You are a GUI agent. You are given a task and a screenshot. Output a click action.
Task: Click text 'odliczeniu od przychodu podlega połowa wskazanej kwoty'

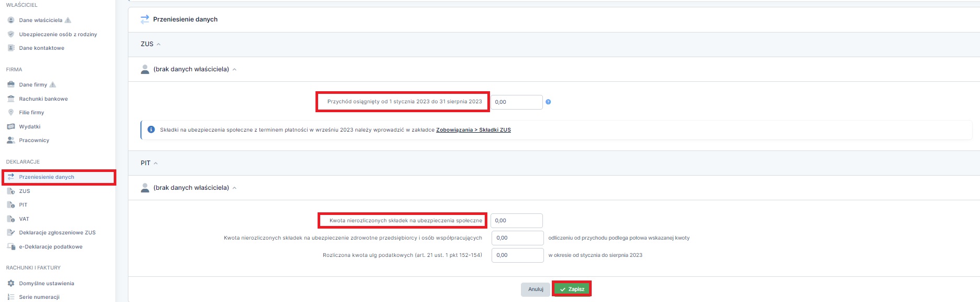pyautogui.click(x=619, y=238)
